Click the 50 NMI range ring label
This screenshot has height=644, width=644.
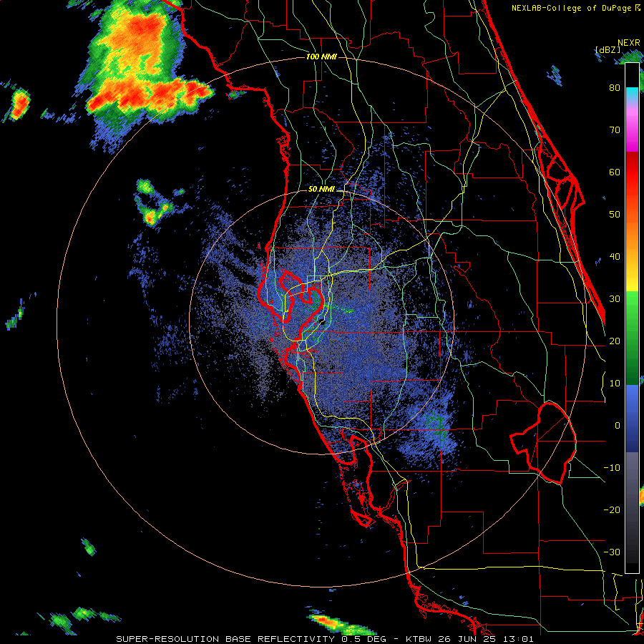321,190
